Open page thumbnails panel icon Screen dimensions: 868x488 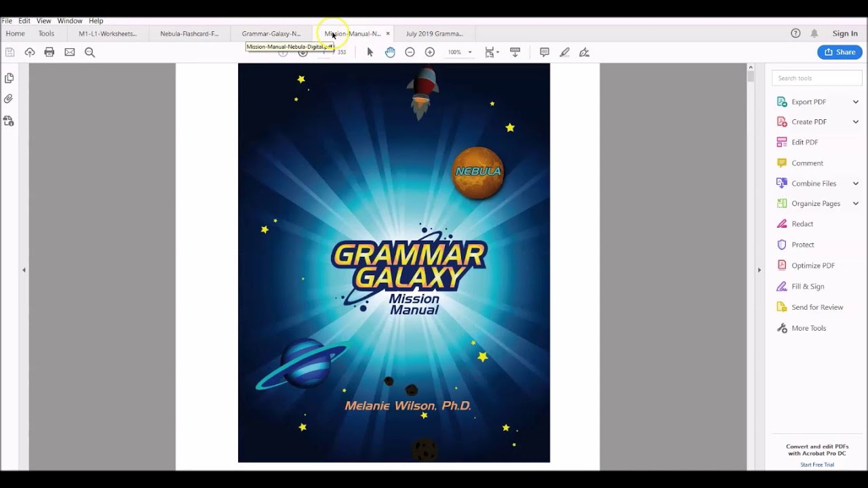tap(9, 78)
